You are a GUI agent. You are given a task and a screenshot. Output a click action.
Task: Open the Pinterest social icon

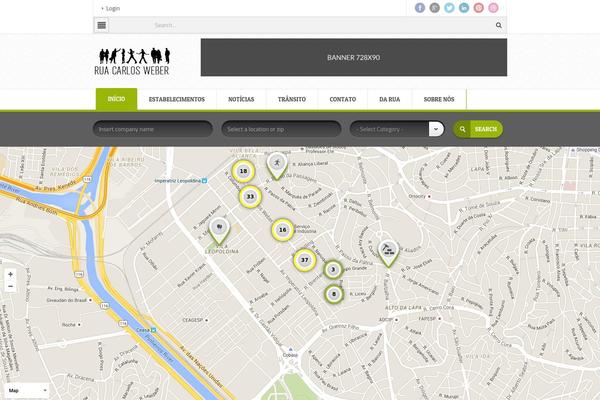[479, 8]
